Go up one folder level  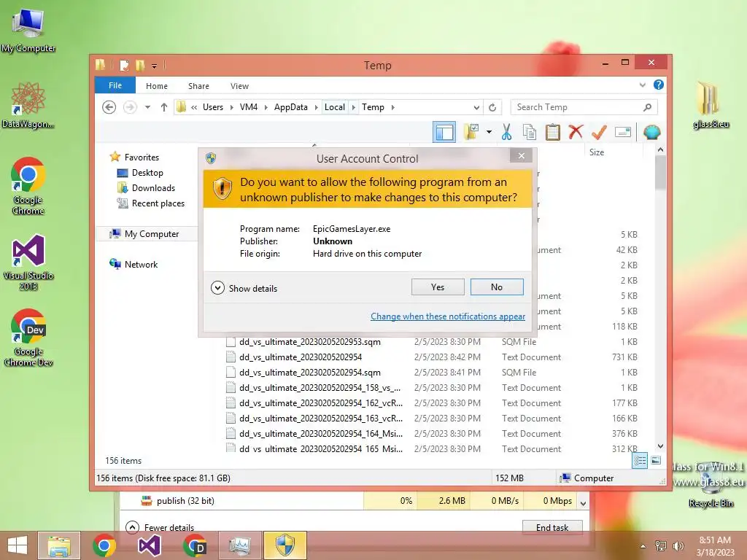164,107
